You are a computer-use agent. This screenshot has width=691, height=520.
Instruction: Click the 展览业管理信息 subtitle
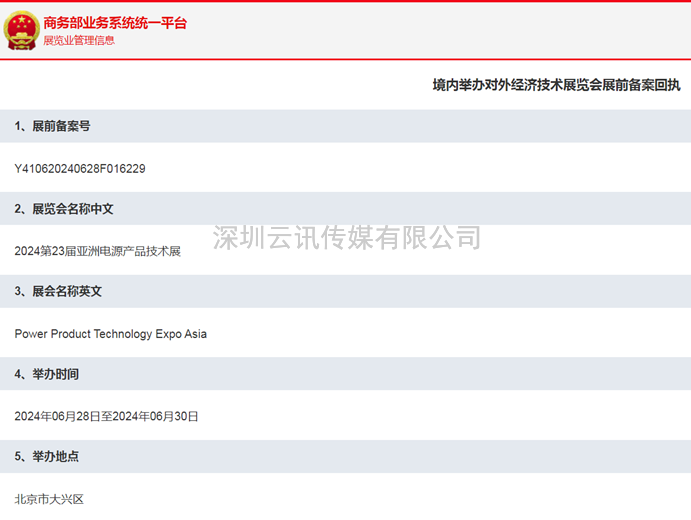[79, 41]
